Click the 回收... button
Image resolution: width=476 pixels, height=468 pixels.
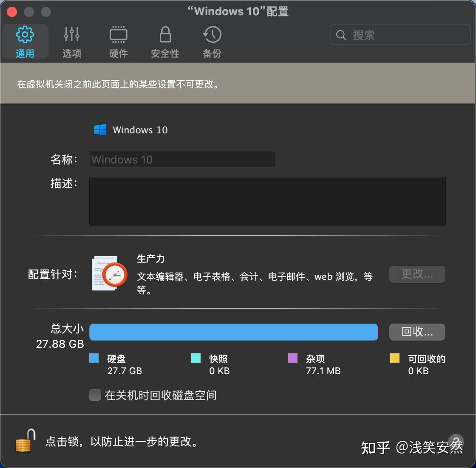417,332
